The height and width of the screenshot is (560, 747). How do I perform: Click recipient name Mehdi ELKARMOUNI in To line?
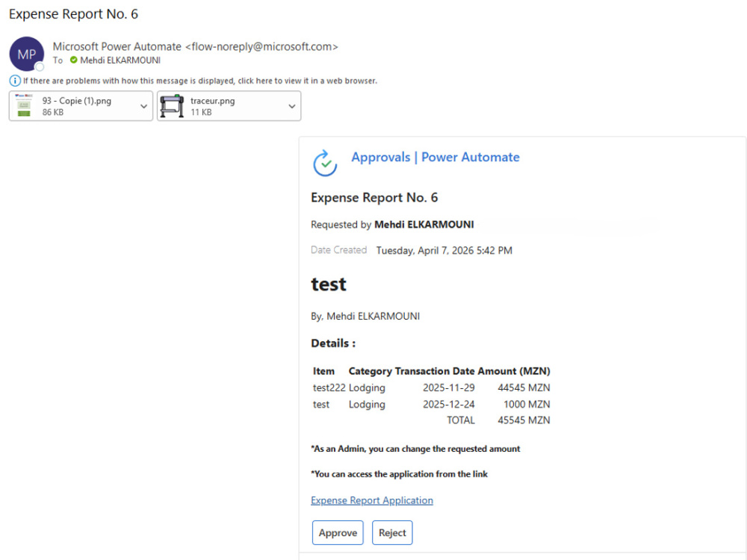[120, 60]
